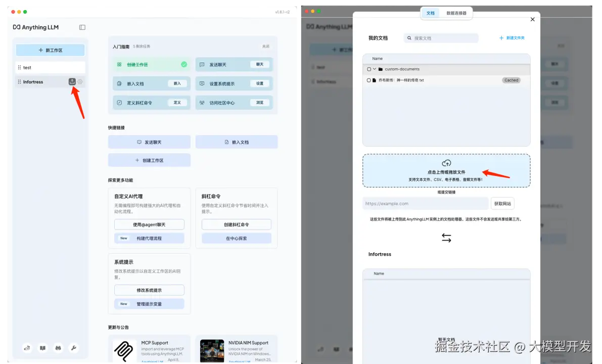Click the https://example.com URL input field
602x364 pixels.
(426, 204)
